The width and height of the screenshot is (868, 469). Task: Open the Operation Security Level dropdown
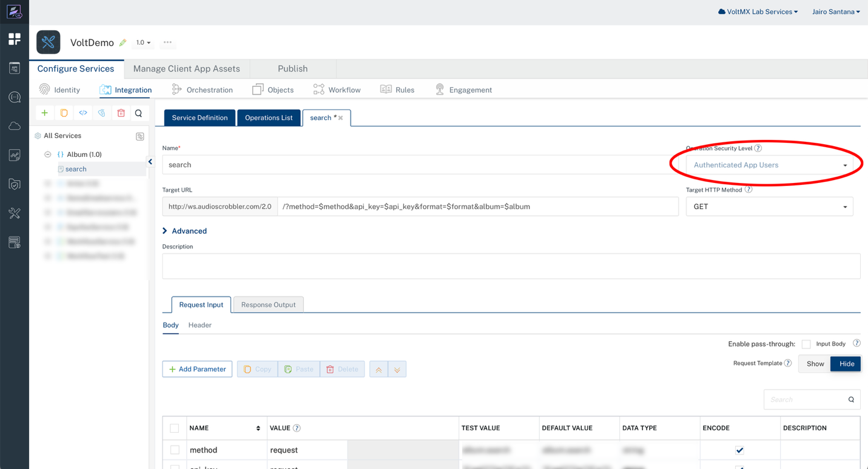(x=769, y=165)
